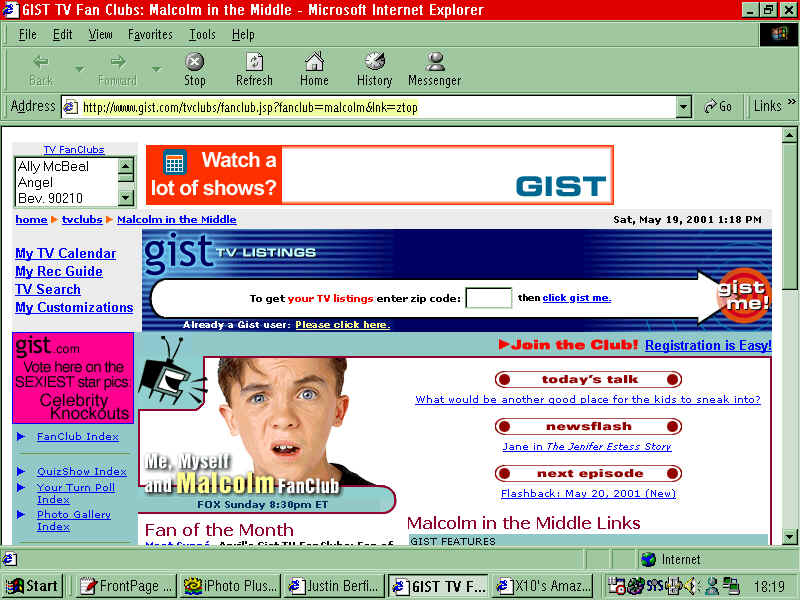The height and width of the screenshot is (600, 800).
Task: Open the History toolbar icon
Action: click(x=374, y=69)
